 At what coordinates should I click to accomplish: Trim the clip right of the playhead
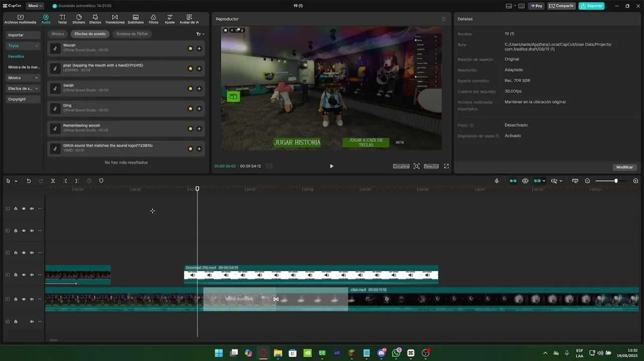pyautogui.click(x=77, y=181)
